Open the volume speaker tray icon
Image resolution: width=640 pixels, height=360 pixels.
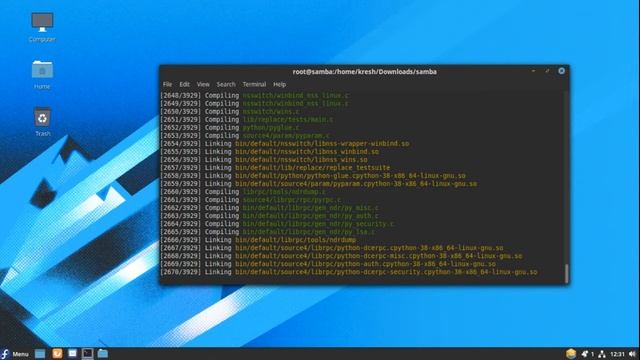pos(632,354)
